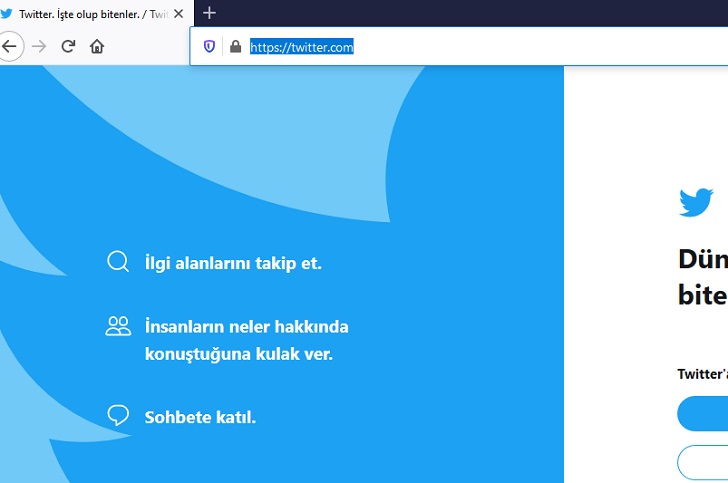
Task: Close the Twitter tab
Action: click(x=178, y=14)
